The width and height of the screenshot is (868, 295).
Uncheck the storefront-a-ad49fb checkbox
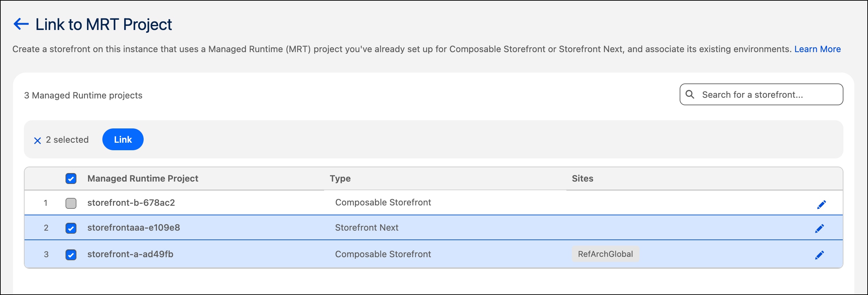(71, 254)
